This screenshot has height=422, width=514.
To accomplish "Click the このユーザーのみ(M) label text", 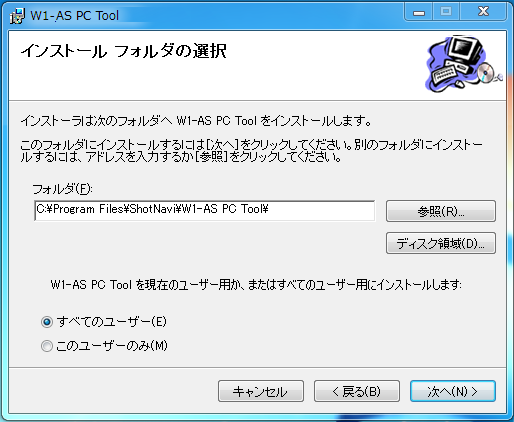I will click(112, 346).
